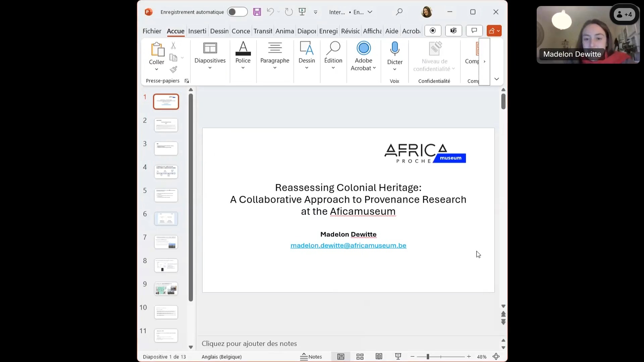This screenshot has height=362, width=644.
Task: Open the Coller paste options arrow
Action: (x=157, y=69)
